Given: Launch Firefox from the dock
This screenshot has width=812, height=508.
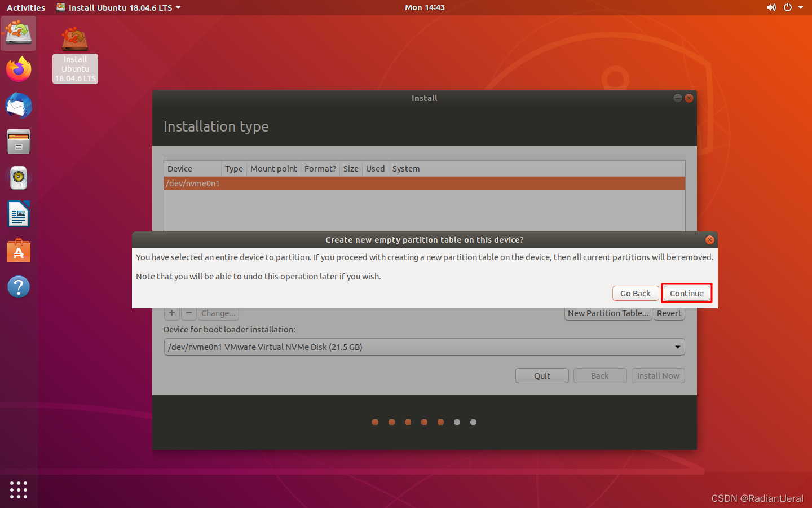Looking at the screenshot, I should (19, 69).
